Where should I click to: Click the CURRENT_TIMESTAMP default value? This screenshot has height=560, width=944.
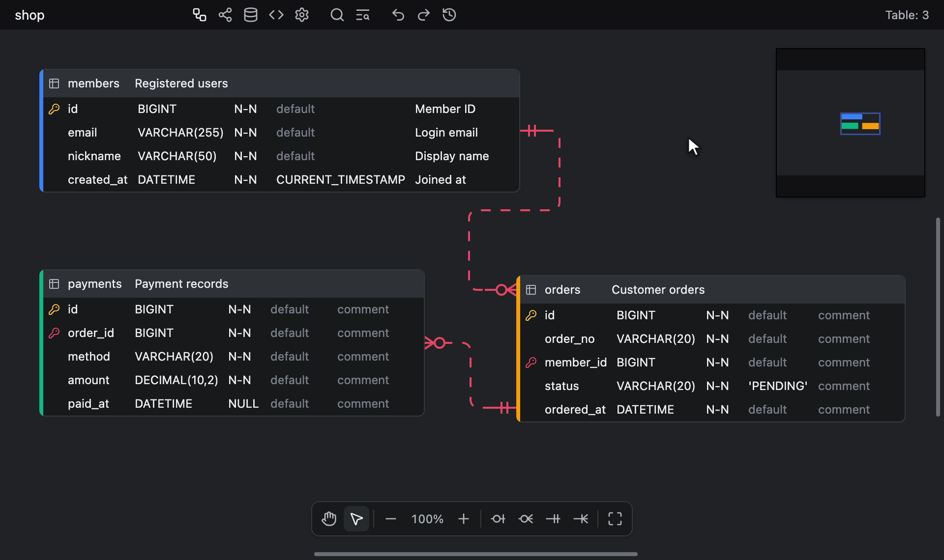[341, 180]
